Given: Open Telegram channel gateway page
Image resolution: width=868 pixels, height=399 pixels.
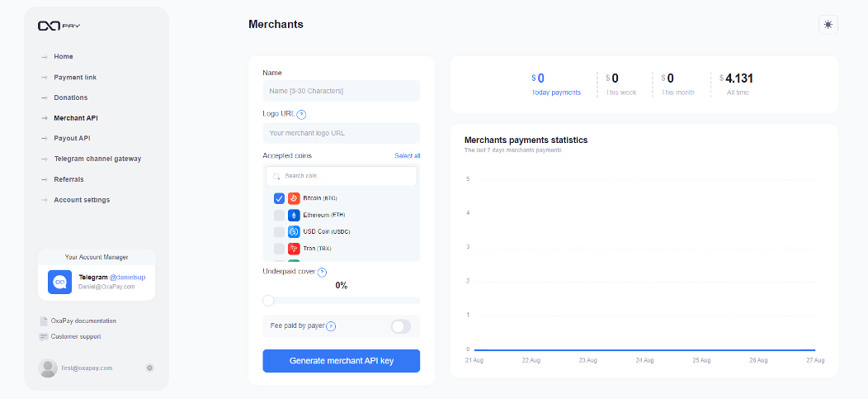Looking at the screenshot, I should pos(97,159).
